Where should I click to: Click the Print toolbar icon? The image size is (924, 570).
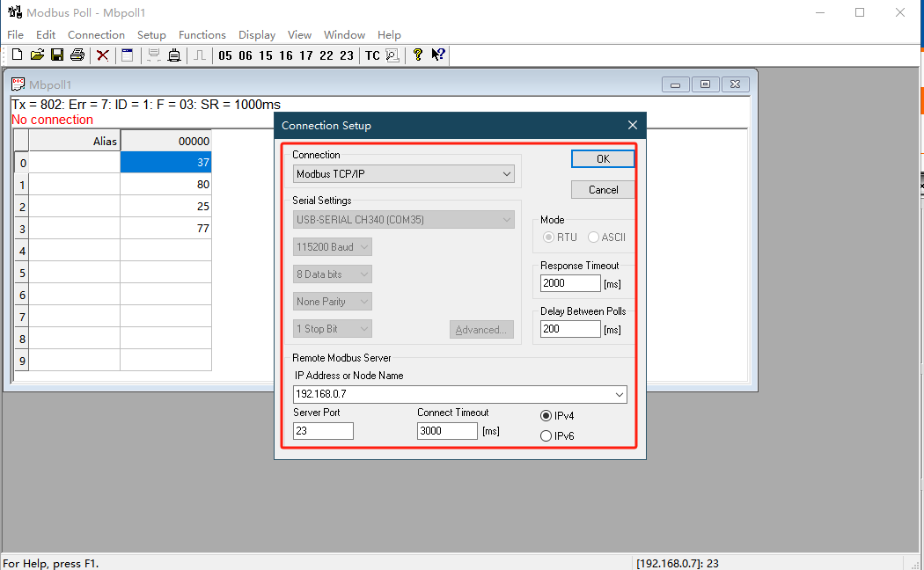[77, 55]
